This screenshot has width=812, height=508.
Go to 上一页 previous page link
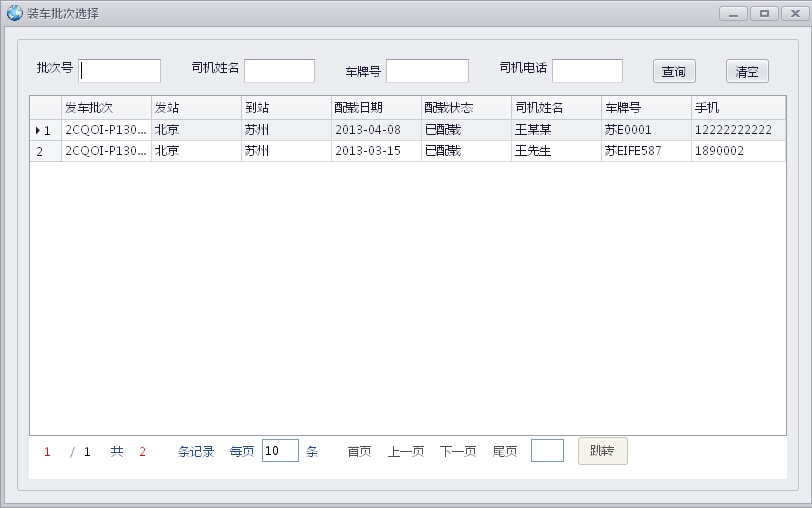tap(406, 452)
